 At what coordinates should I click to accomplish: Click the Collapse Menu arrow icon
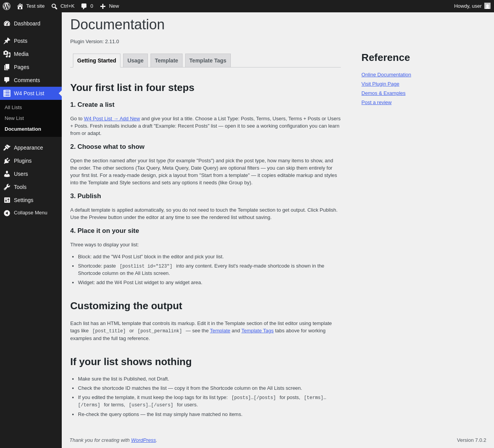(7, 213)
